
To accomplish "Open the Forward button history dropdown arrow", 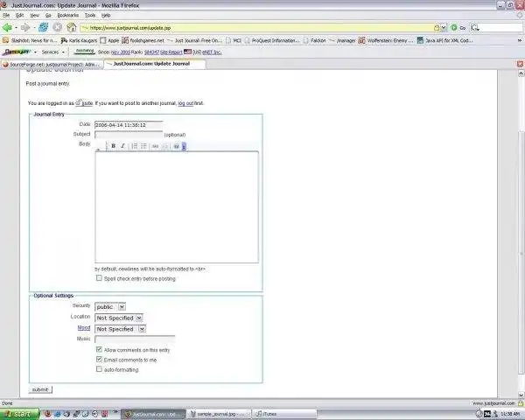I will [x=34, y=28].
